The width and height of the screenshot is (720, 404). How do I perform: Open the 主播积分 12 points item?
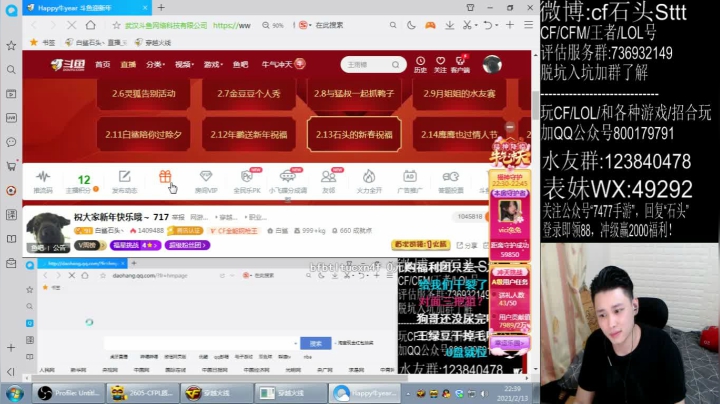pos(83,183)
